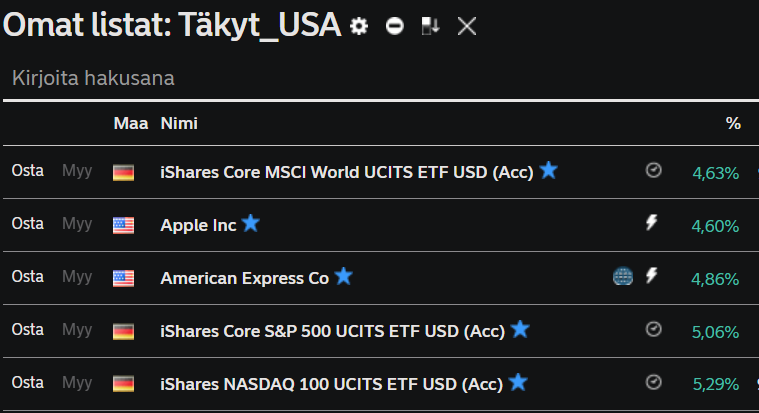Toggle favorite star for American Express Co
This screenshot has width=759, height=413.
point(343,276)
